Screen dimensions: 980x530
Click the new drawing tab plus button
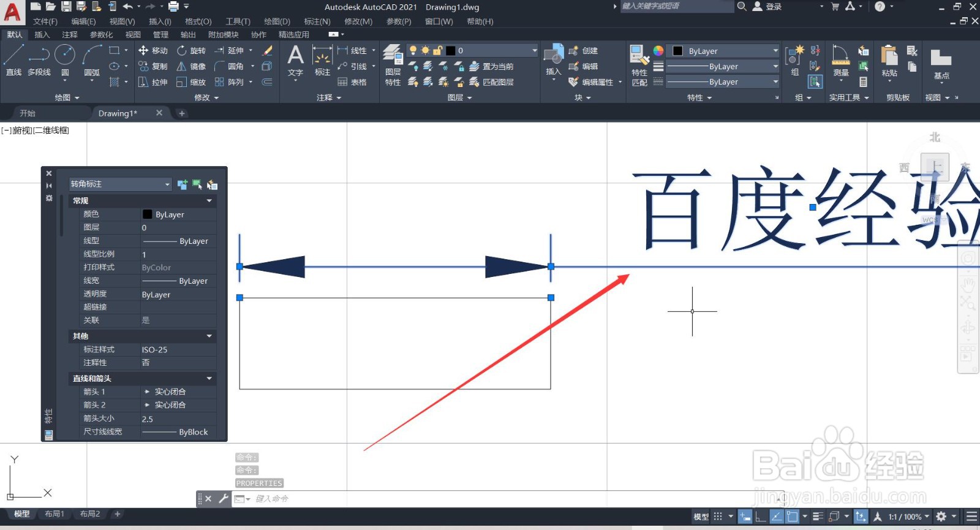tap(182, 113)
